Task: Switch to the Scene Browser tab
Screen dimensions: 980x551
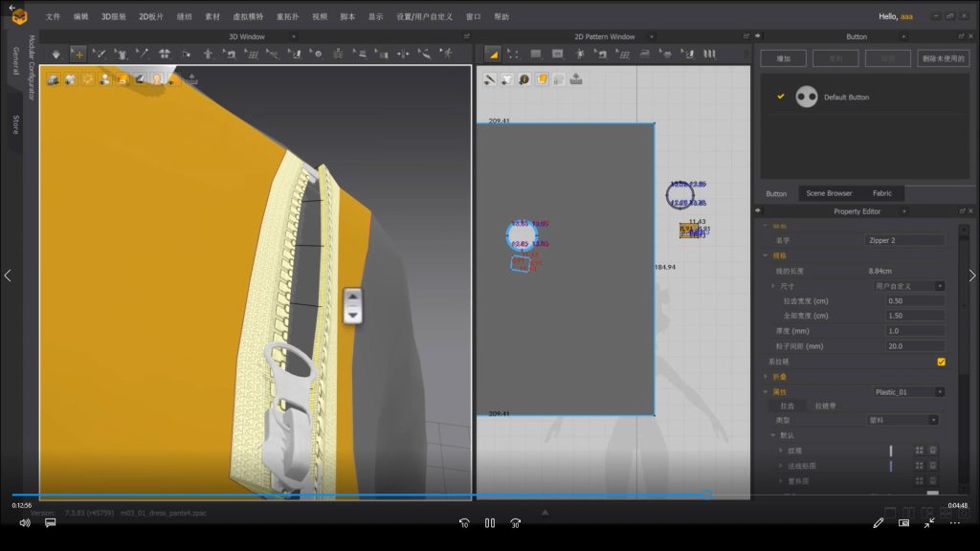Action: point(828,193)
